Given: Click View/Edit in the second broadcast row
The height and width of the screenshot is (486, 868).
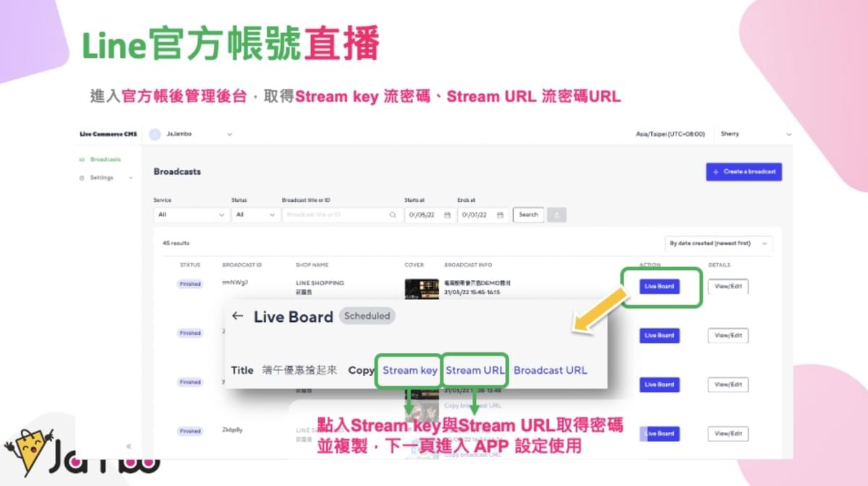Looking at the screenshot, I should [728, 336].
